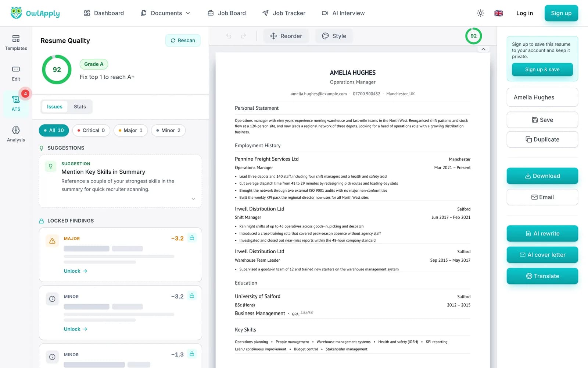
Task: Filter issues by Major 1
Action: pos(130,130)
